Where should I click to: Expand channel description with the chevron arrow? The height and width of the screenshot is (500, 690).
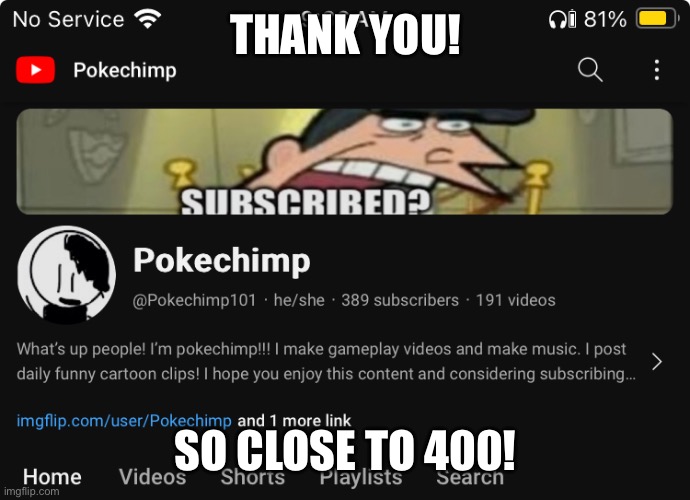pos(657,362)
